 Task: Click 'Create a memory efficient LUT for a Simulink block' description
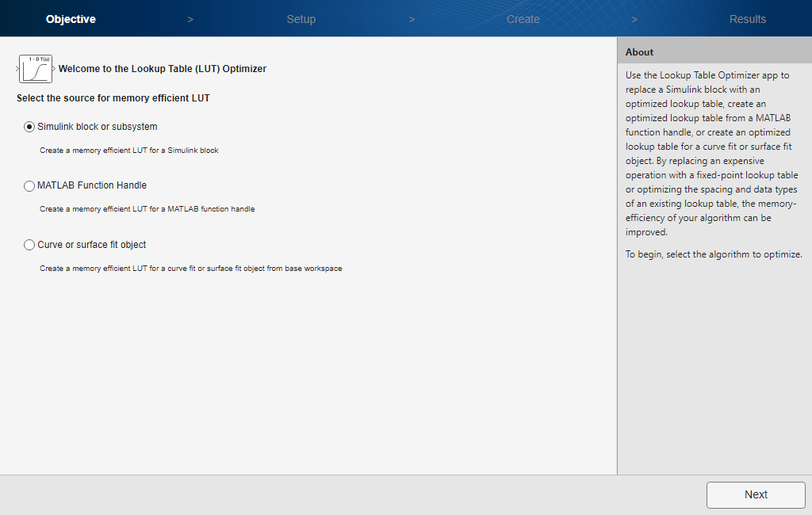[129, 151]
